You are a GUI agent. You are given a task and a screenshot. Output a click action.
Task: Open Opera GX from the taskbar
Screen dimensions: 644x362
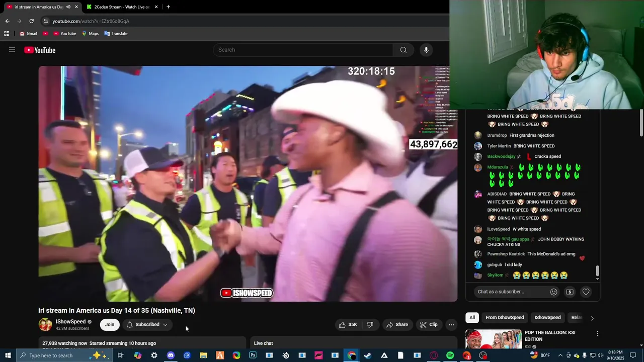[x=434, y=355]
